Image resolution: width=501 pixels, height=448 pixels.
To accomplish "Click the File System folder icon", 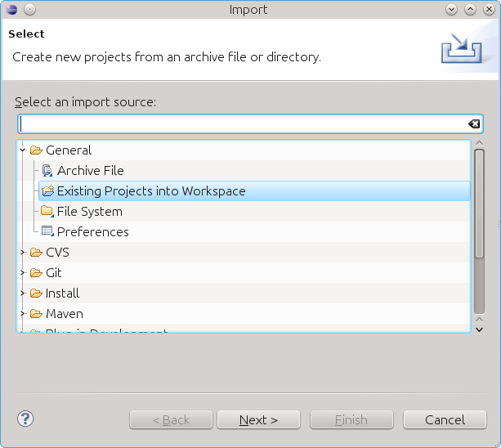I will point(47,212).
